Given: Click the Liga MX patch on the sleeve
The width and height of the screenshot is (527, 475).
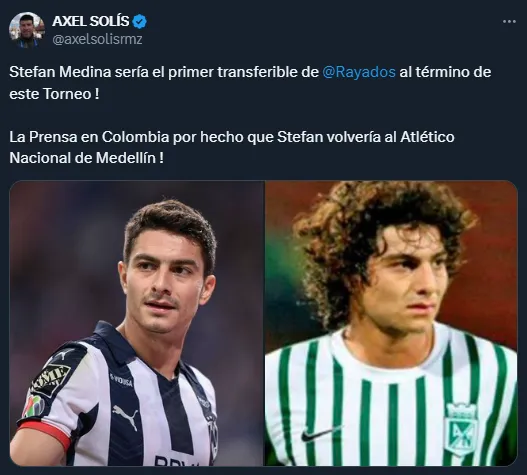Looking at the screenshot, I should click(x=33, y=406).
